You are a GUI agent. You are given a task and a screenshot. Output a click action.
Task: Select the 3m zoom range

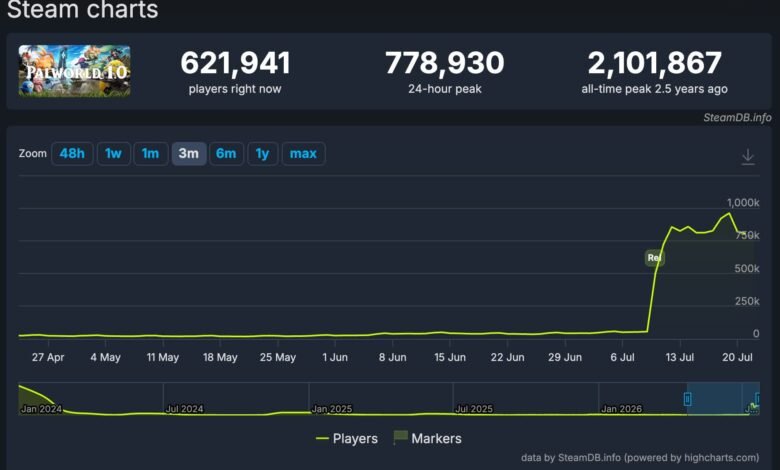pos(189,154)
